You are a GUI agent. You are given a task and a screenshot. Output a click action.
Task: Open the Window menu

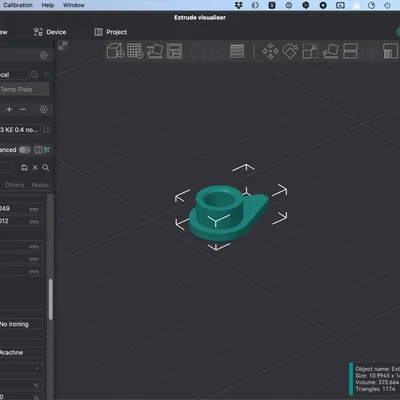[x=74, y=5]
